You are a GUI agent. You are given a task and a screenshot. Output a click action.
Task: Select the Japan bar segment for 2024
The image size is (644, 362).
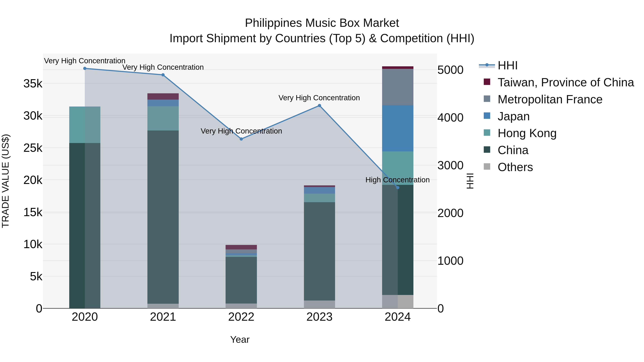tap(398, 128)
